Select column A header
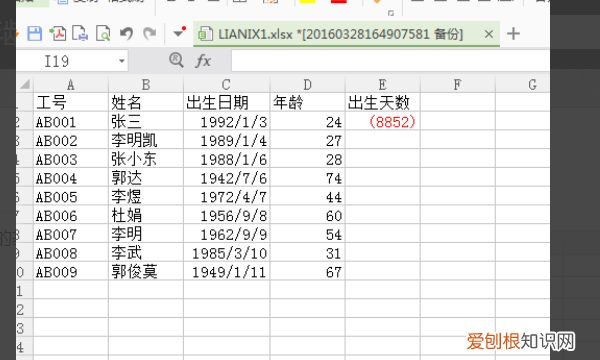Screen dimensions: 600x360 [x=71, y=85]
